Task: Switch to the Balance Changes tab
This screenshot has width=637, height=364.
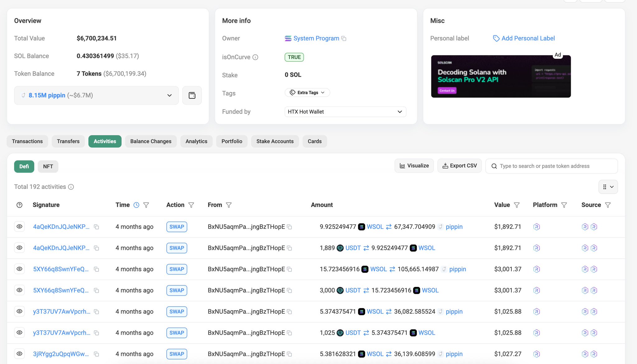Action: [151, 141]
